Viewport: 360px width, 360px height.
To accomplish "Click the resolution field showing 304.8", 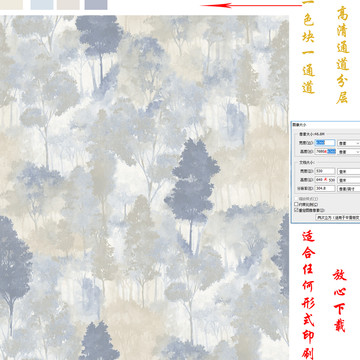I will coord(325,188).
